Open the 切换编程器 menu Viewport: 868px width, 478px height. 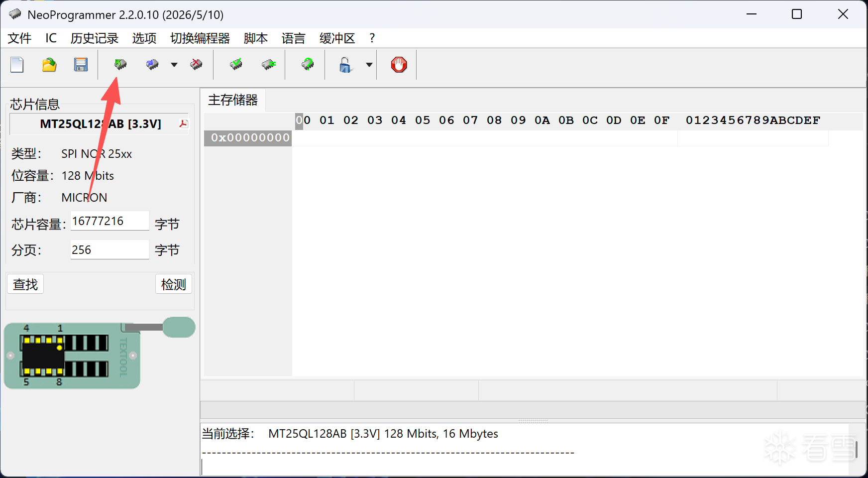tap(200, 38)
